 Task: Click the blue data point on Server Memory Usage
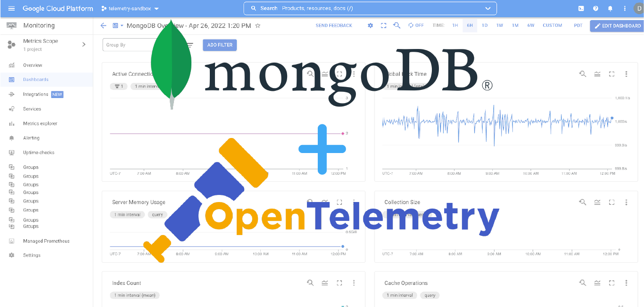tap(342, 246)
